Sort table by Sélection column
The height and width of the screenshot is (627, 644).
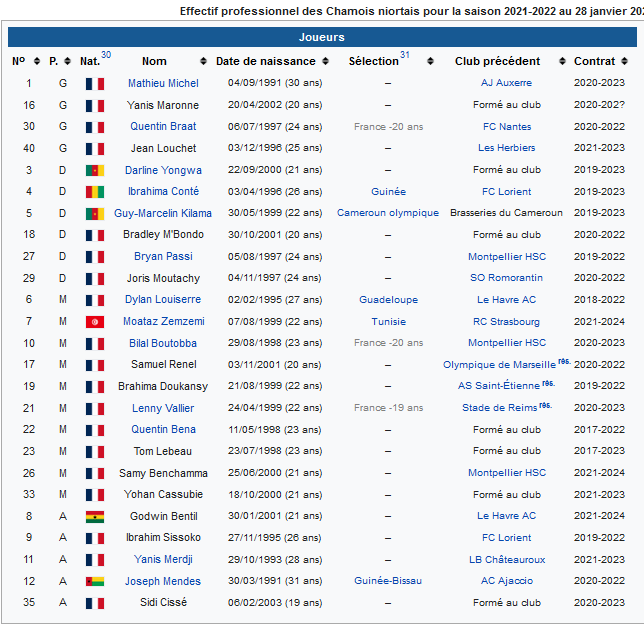430,61
